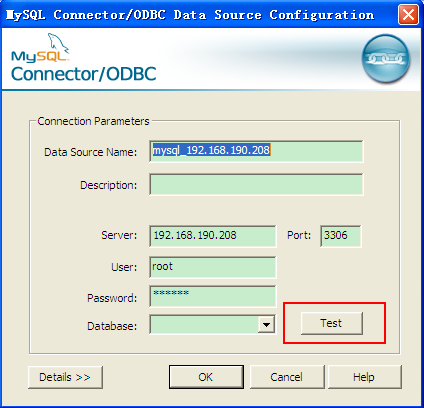Open Help for Connector/ODBC
424x408 pixels.
click(364, 377)
